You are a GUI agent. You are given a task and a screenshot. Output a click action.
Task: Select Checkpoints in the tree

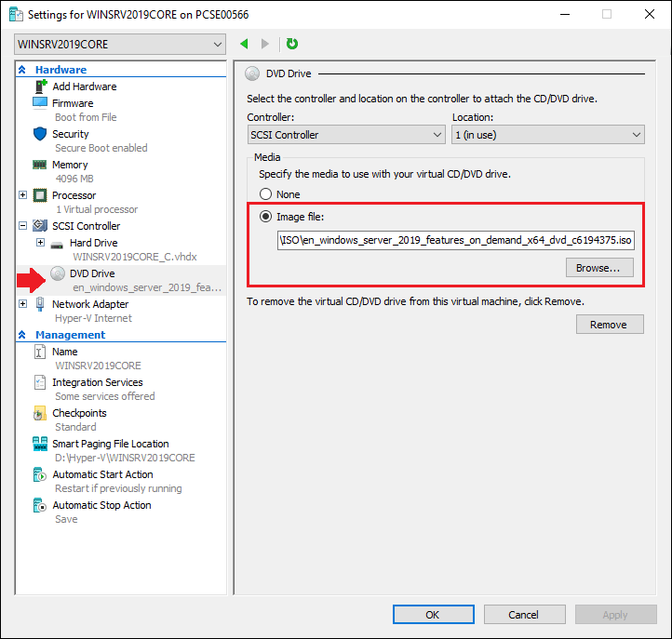pyautogui.click(x=79, y=413)
